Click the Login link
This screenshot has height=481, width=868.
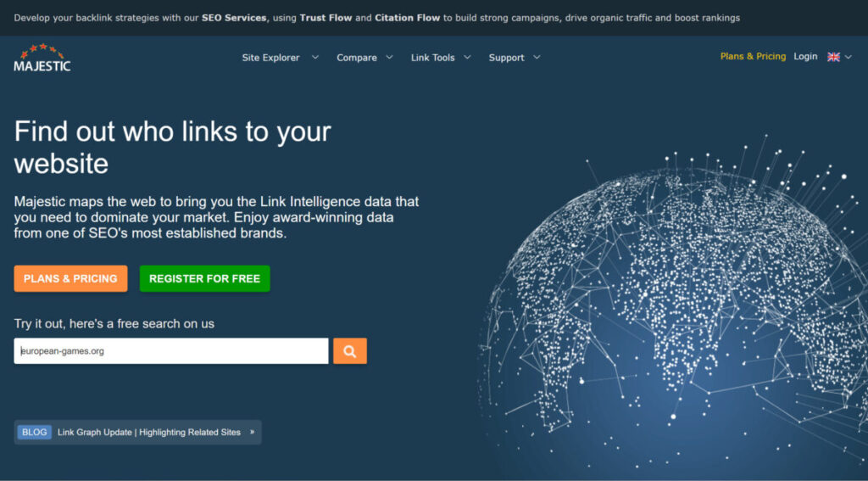[805, 57]
